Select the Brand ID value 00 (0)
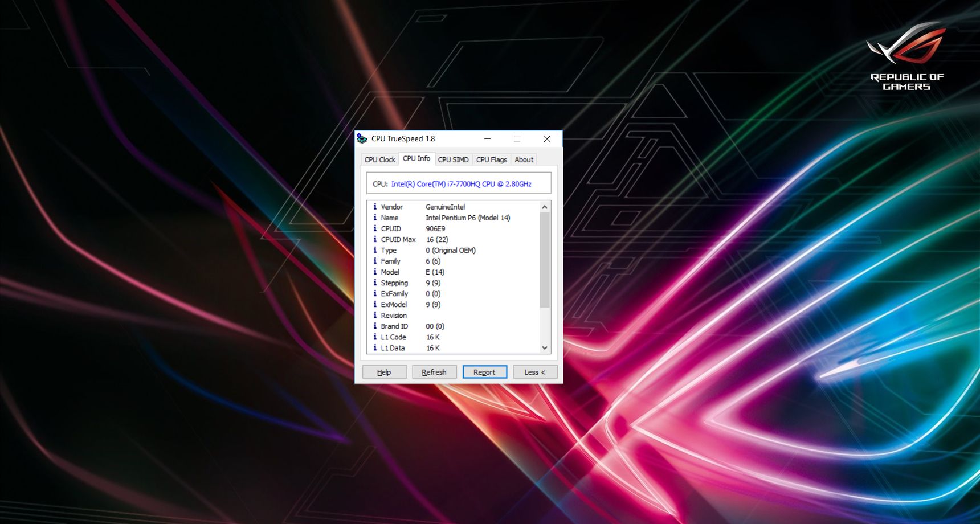The width and height of the screenshot is (980, 524). (435, 326)
